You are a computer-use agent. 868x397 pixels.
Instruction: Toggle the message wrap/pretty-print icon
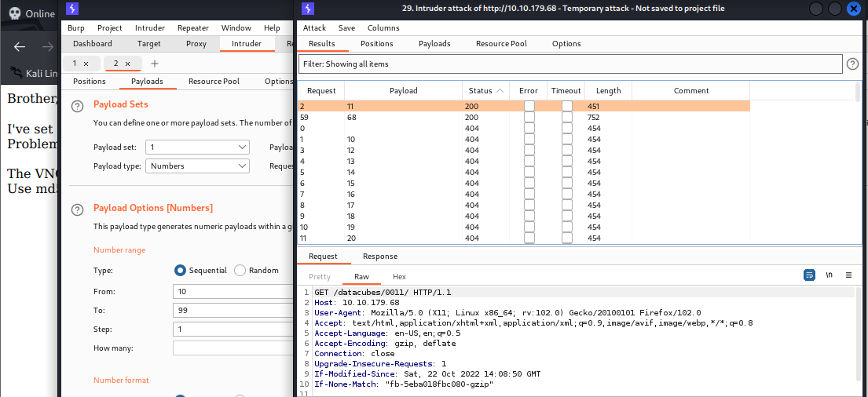(x=809, y=275)
